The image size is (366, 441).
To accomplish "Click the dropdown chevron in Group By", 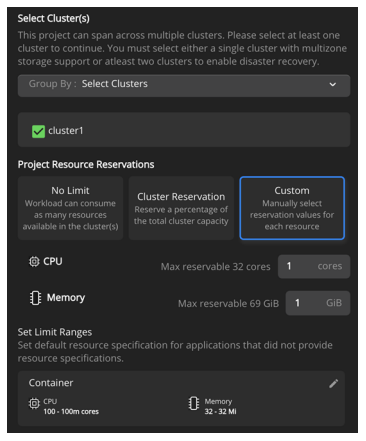I will [x=332, y=85].
